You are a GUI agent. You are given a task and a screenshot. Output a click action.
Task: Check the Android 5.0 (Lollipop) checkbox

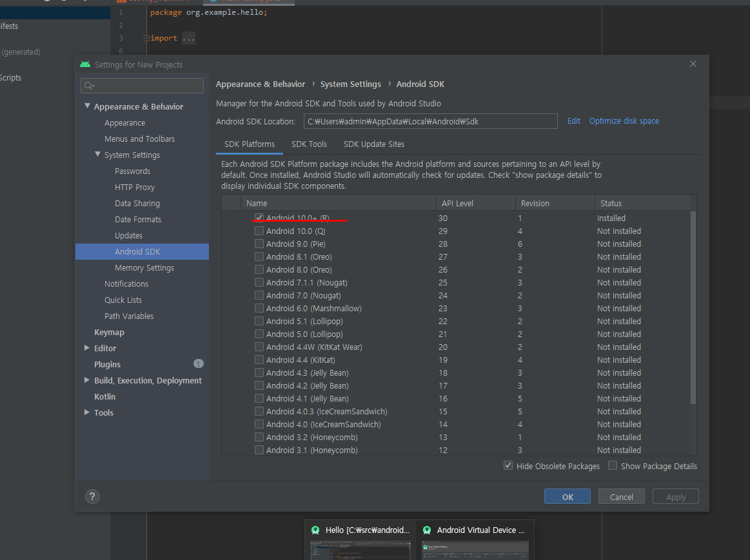coord(259,334)
